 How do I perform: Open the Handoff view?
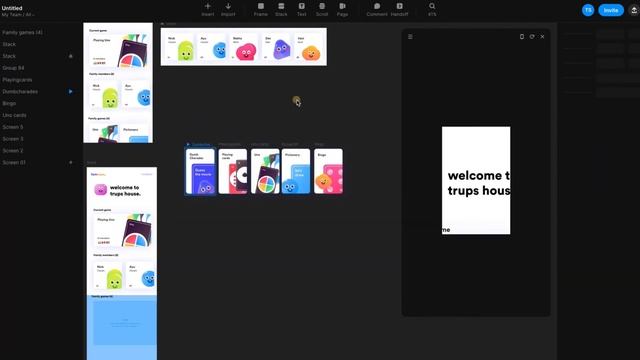[x=399, y=9]
